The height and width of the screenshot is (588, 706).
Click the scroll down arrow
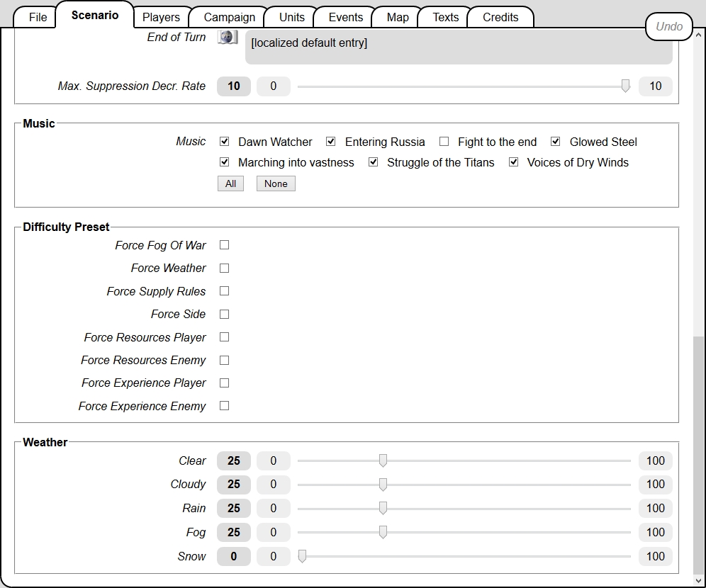point(698,580)
